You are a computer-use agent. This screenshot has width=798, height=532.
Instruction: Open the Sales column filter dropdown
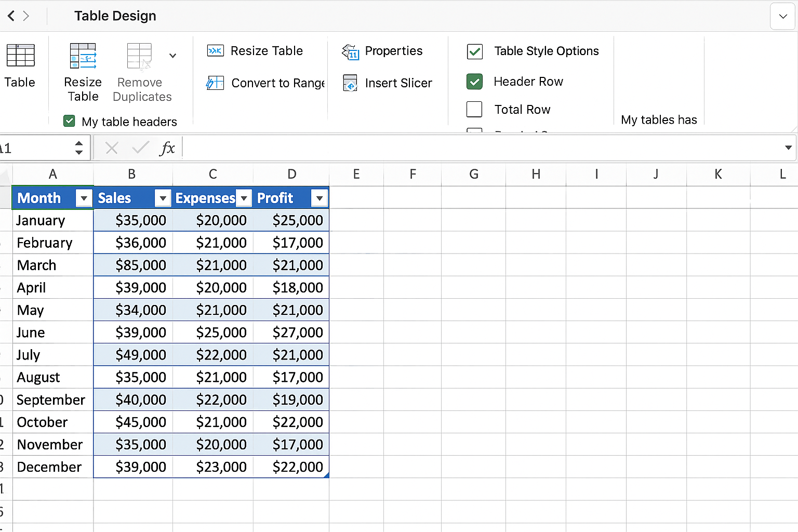(x=163, y=198)
